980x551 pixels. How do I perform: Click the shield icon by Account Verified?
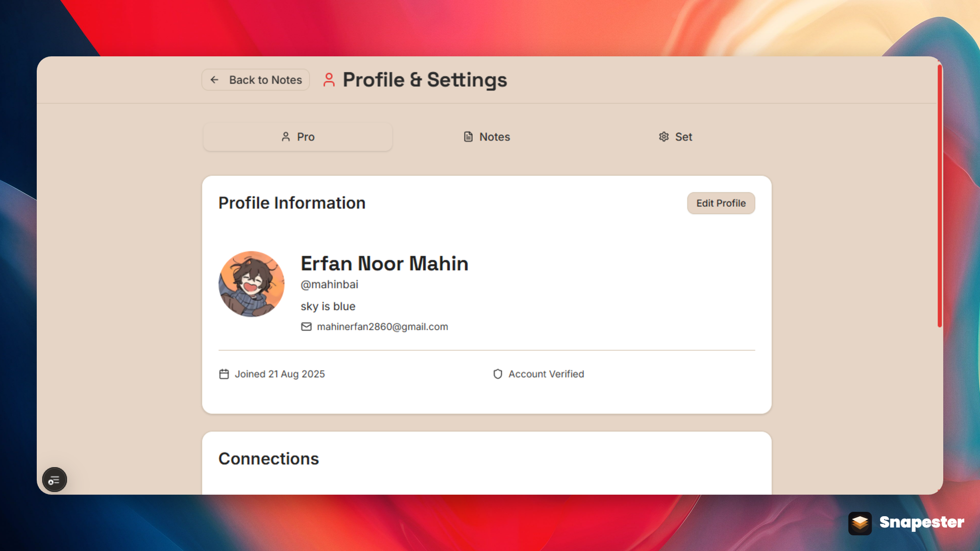pos(498,374)
